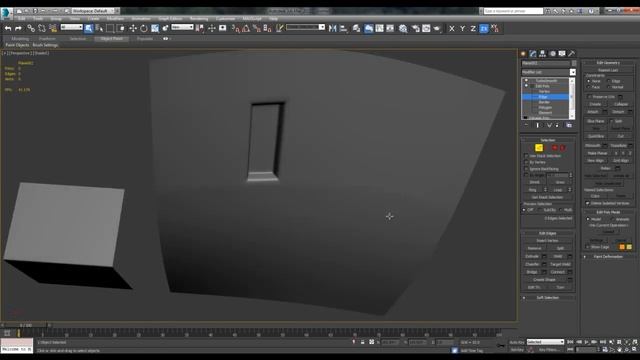Screen dimensions: 640x360
Task: Select Edge constraint radio button
Action: (609, 81)
